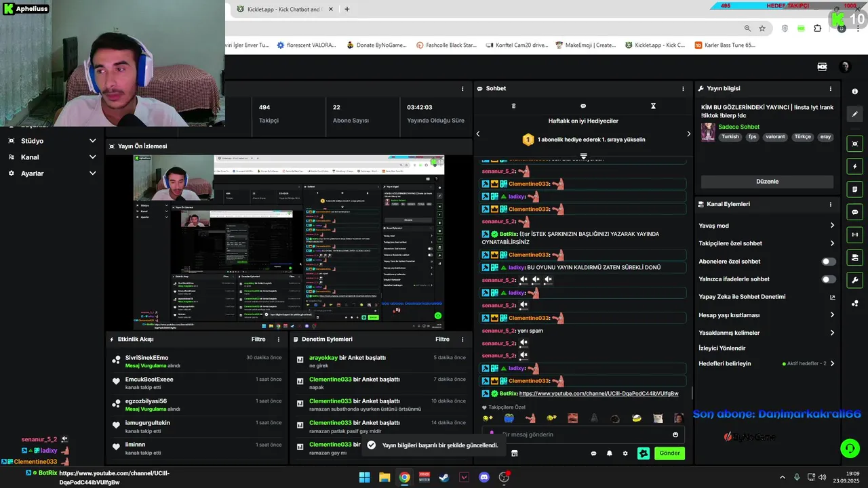Viewport: 868px width, 488px height.
Task: Open the Takipçilere özel sohbet options
Action: (x=767, y=243)
